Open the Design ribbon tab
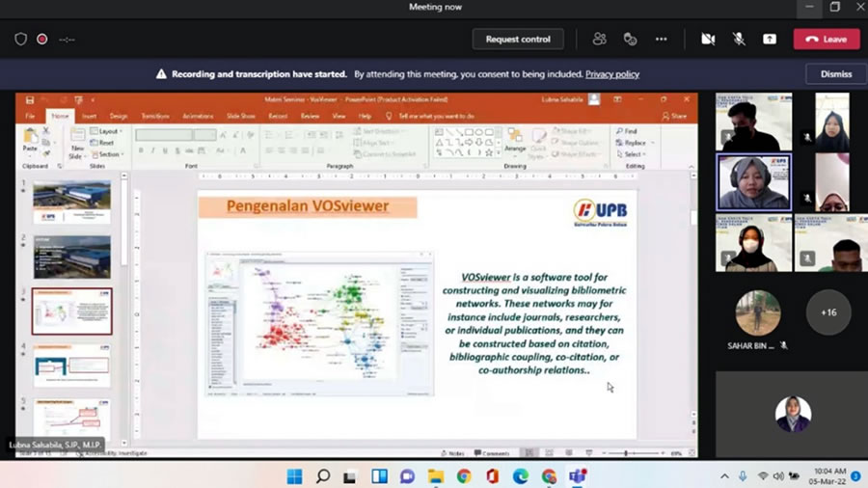868x488 pixels. click(118, 116)
